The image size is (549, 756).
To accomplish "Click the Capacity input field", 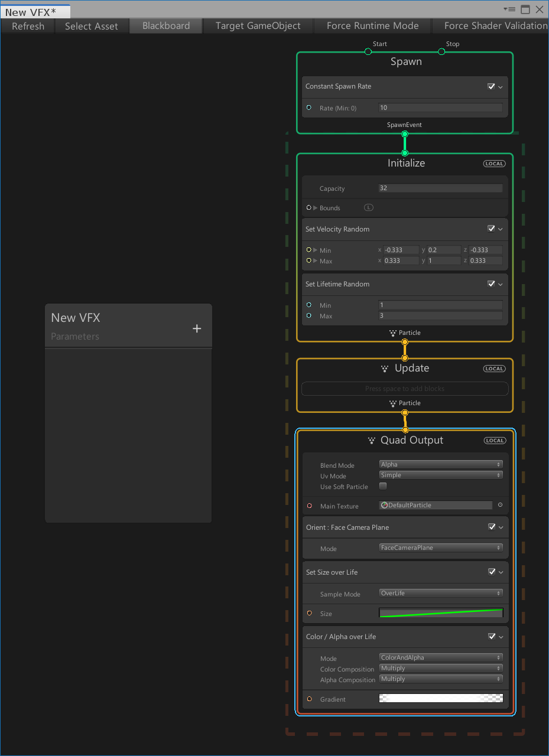I will (440, 188).
